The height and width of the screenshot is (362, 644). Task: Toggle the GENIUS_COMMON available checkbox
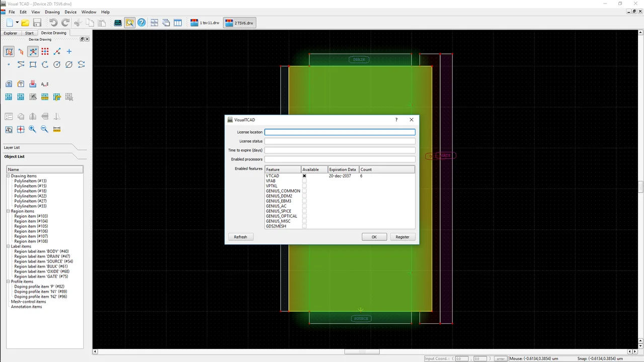[304, 191]
